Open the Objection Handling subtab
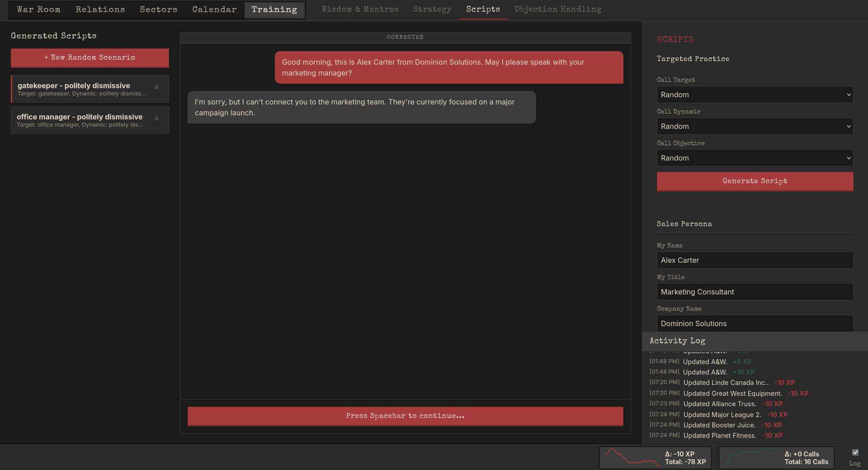868x470 pixels. pos(558,9)
